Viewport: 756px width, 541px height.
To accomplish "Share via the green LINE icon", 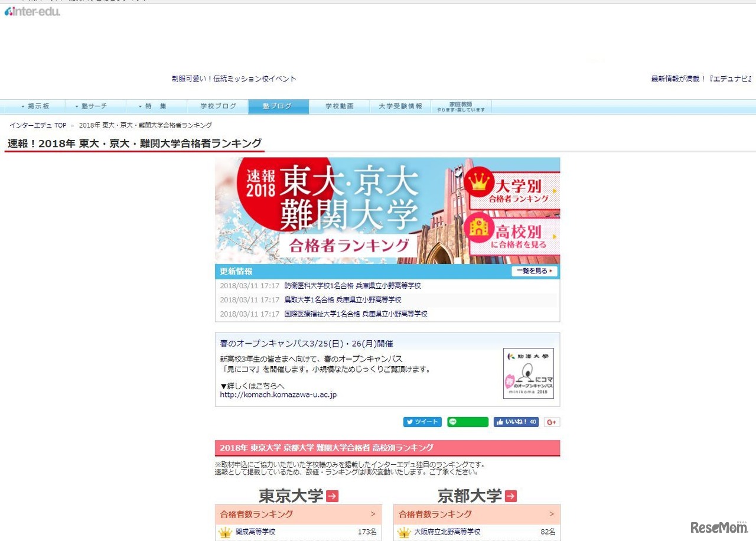I will pyautogui.click(x=467, y=422).
